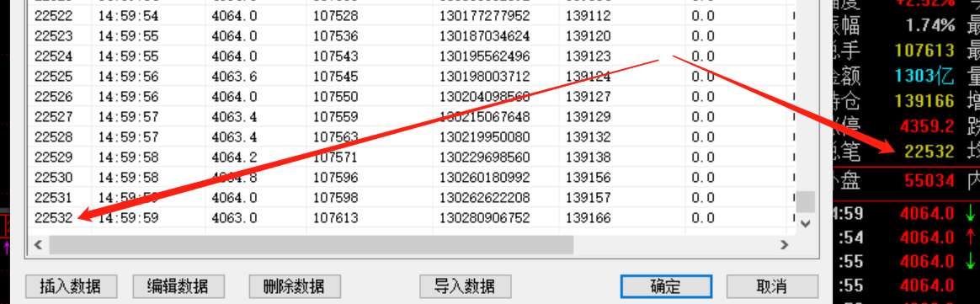Select row number 22532 in the table
Screen dimensions: 980x304
54,217
